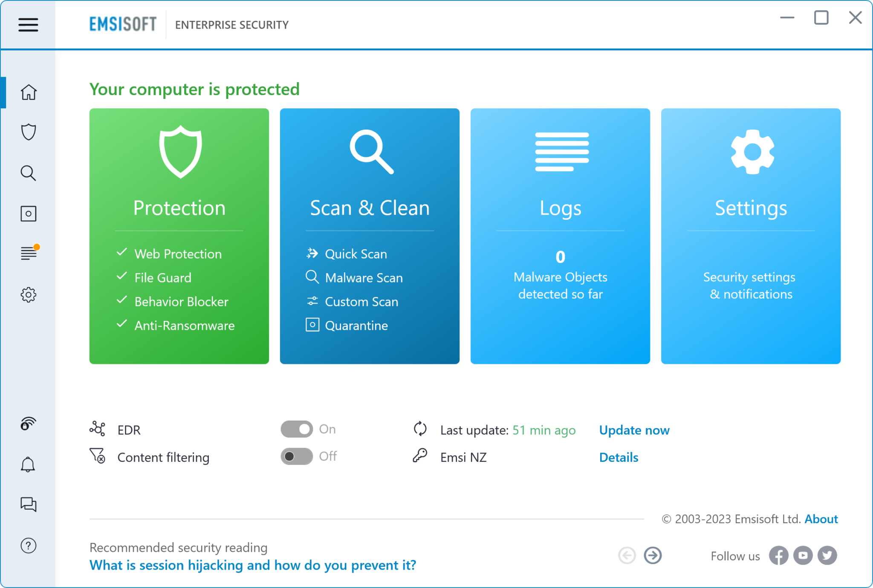Open the large Settings tile
Image resolution: width=873 pixels, height=588 pixels.
[x=750, y=236]
